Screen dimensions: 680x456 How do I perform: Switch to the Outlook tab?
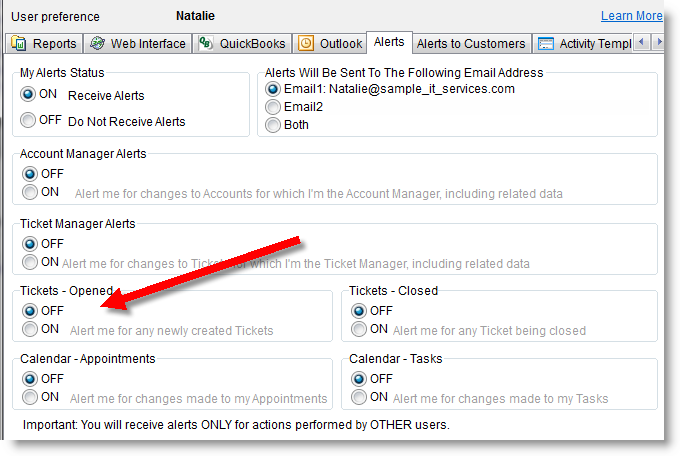[x=331, y=43]
